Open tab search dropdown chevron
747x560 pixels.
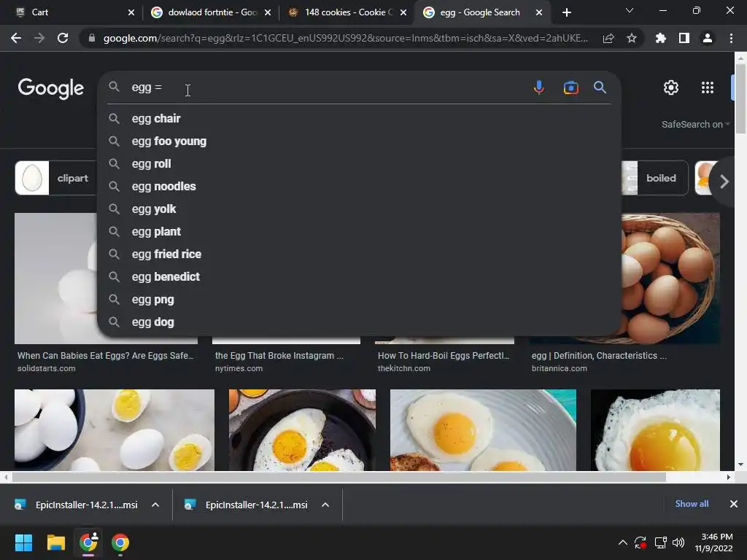[630, 10]
